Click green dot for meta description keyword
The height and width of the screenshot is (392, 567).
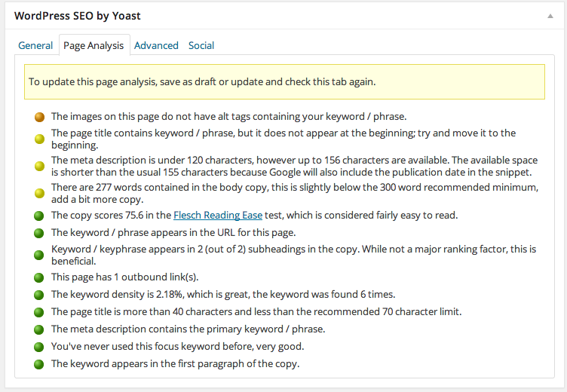point(39,329)
